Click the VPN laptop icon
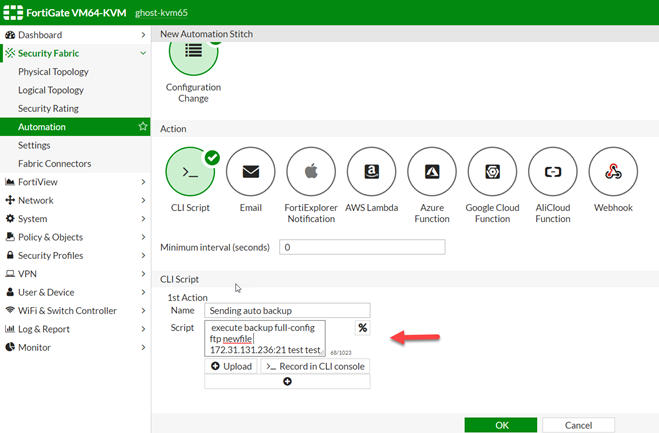This screenshot has width=659, height=433. pos(10,274)
